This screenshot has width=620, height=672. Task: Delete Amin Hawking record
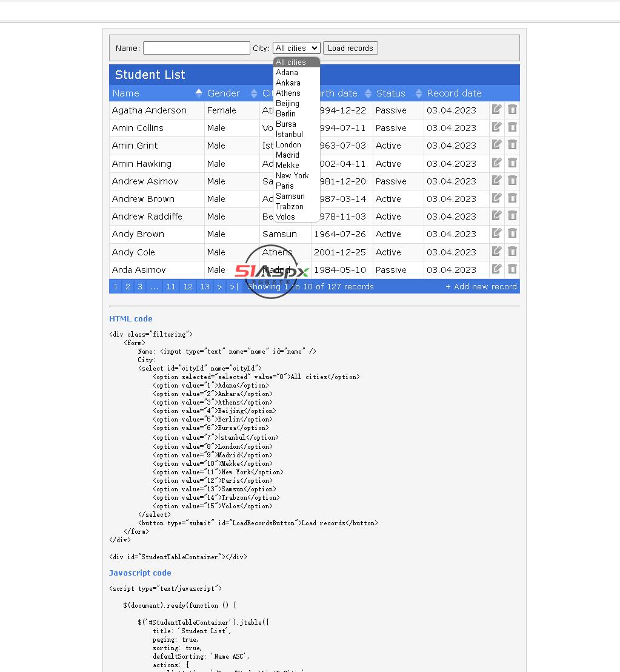[x=512, y=163]
